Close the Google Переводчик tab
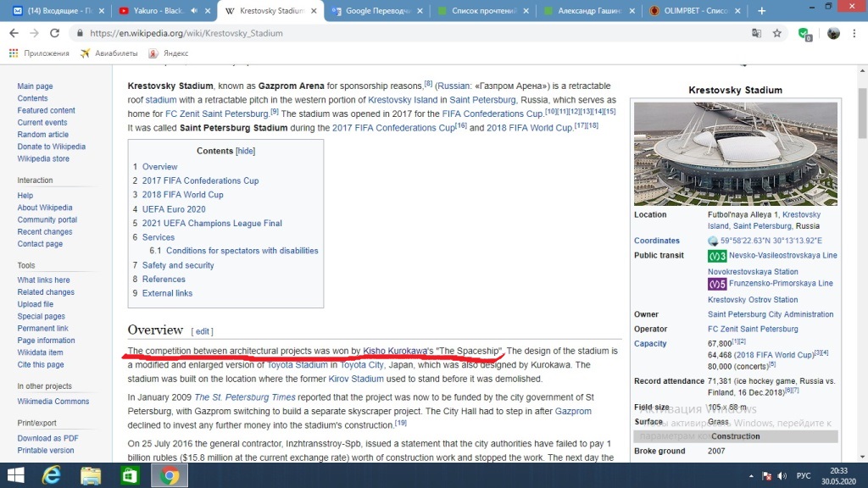This screenshot has width=868, height=488. click(x=420, y=10)
